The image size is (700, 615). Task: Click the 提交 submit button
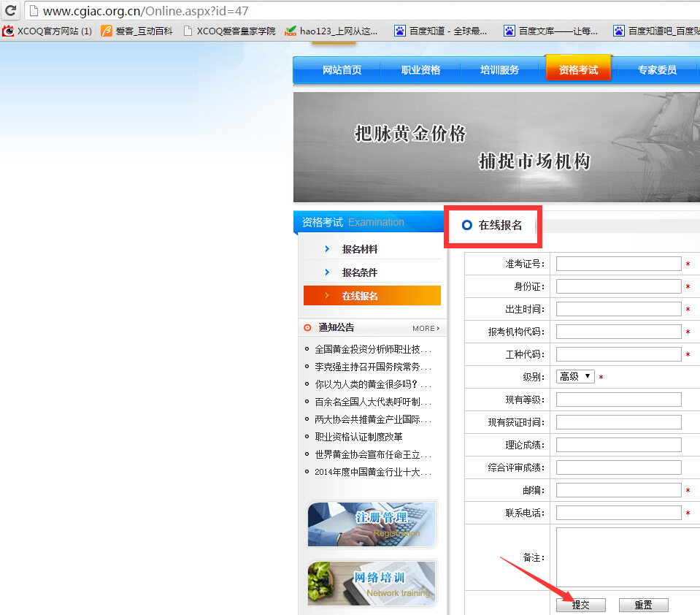580,604
